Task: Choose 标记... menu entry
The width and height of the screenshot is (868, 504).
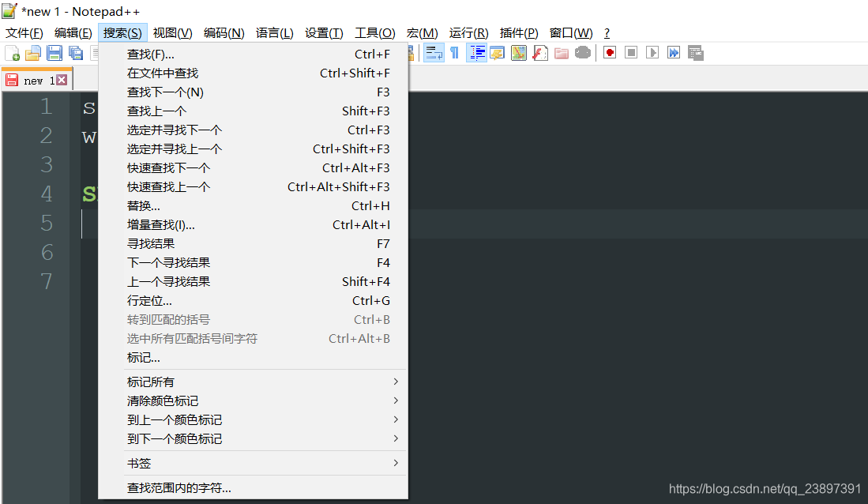Action: click(254, 358)
